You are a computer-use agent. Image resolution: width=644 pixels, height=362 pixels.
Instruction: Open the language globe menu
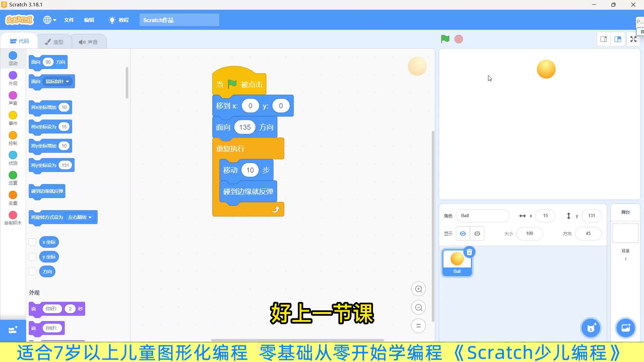pyautogui.click(x=49, y=20)
